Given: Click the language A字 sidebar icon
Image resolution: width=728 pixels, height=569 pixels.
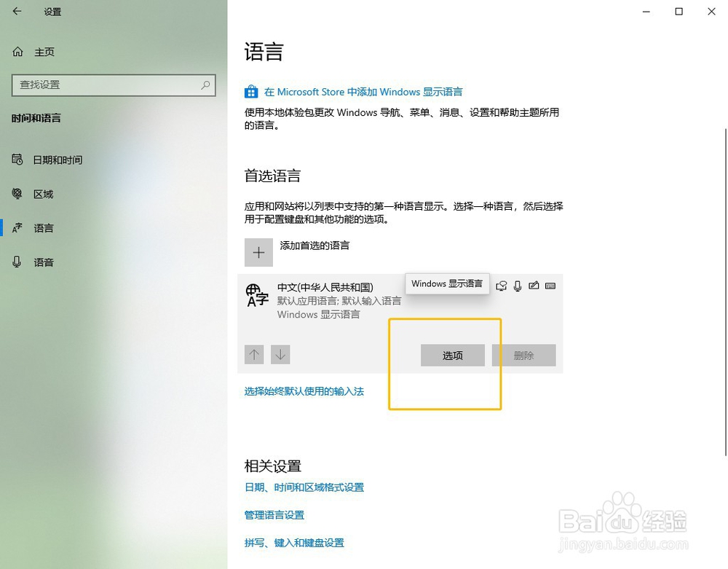Looking at the screenshot, I should point(17,227).
